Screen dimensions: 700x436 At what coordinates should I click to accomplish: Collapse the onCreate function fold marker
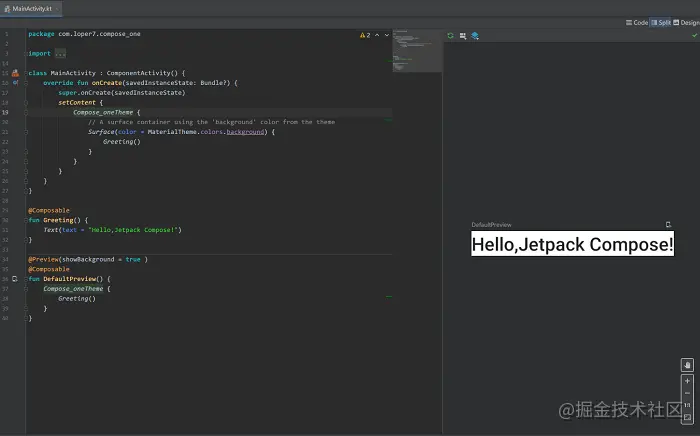click(26, 83)
